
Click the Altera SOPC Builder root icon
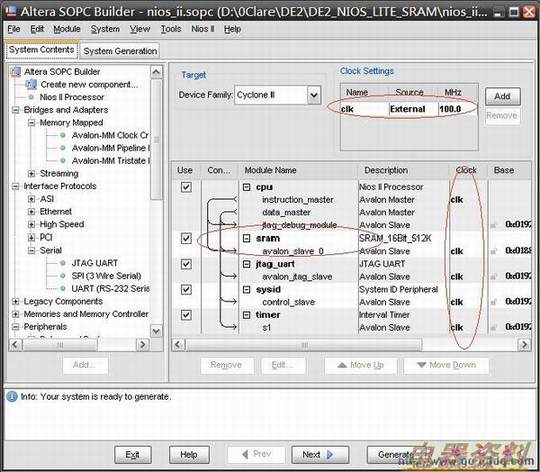(x=15, y=72)
